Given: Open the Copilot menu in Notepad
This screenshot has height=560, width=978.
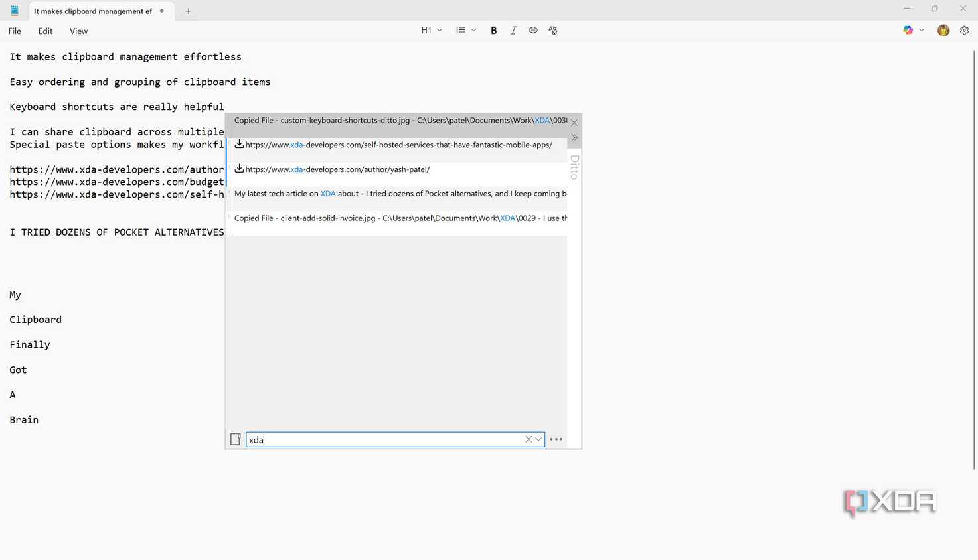Looking at the screenshot, I should 914,31.
